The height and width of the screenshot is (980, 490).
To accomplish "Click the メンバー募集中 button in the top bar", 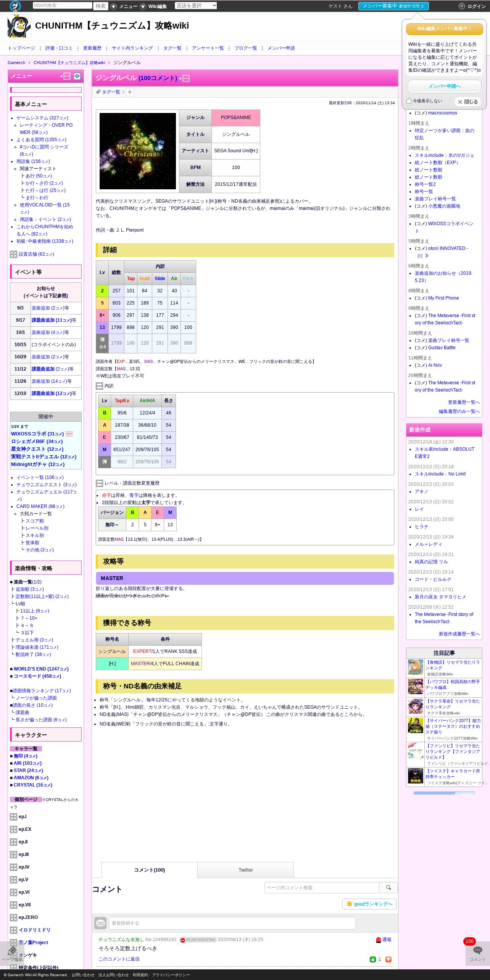I will pyautogui.click(x=393, y=6).
